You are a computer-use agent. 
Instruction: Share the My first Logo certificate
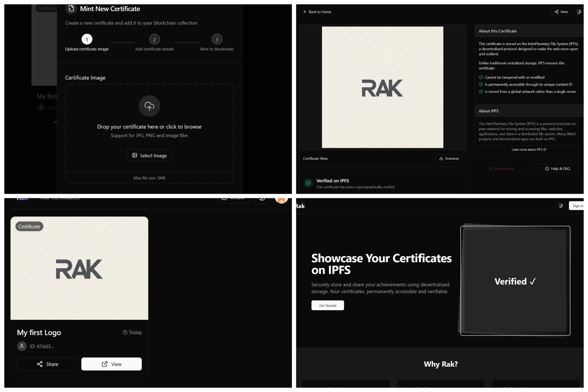[47, 364]
